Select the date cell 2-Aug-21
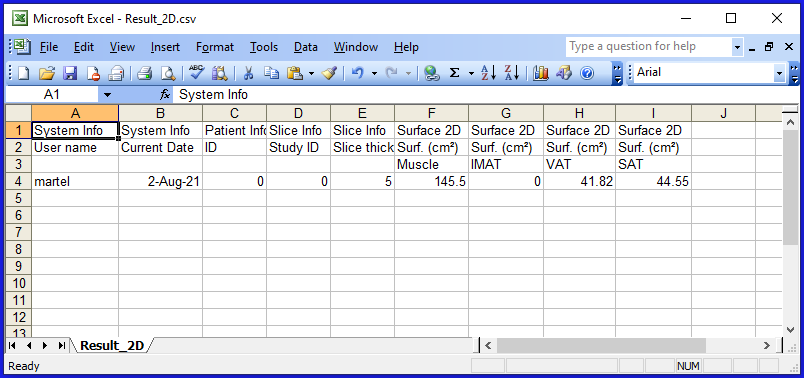Image resolution: width=804 pixels, height=378 pixels. click(160, 181)
